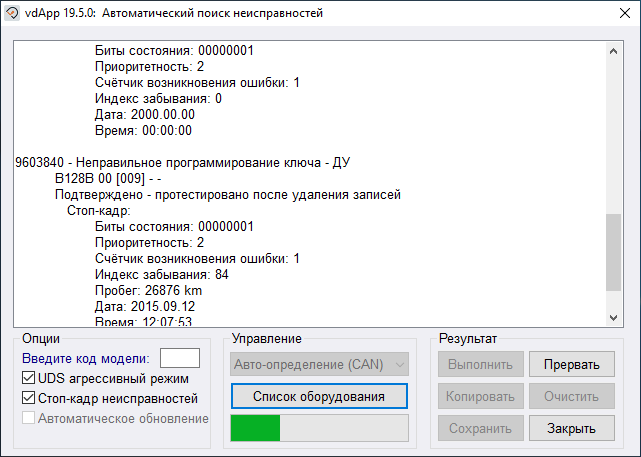Toggle Автоматическое обновление checkbox
Image resolution: width=641 pixels, height=457 pixels.
point(29,418)
